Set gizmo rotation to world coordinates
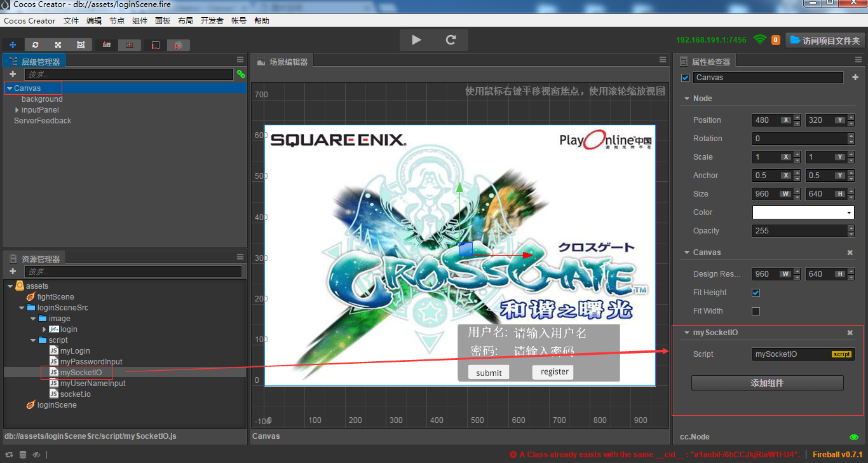Viewport: 868px width, 463px height. pyautogui.click(x=179, y=45)
